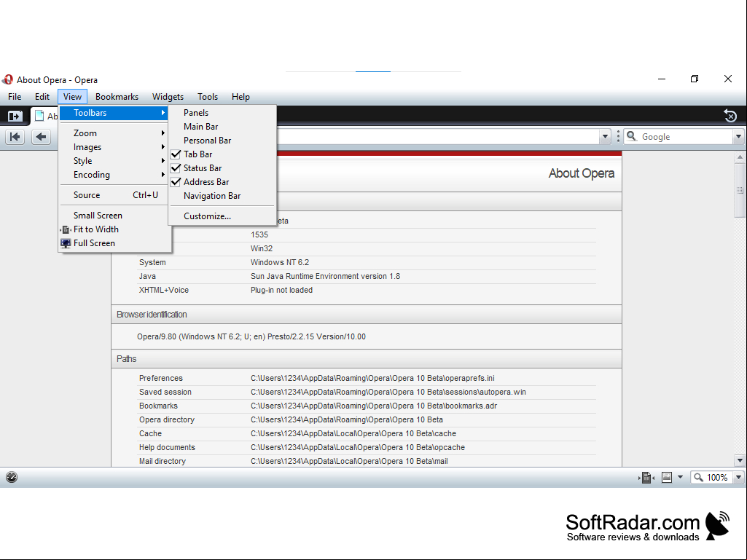Click the address bar field
Screen dimensions: 747x560
point(437,137)
